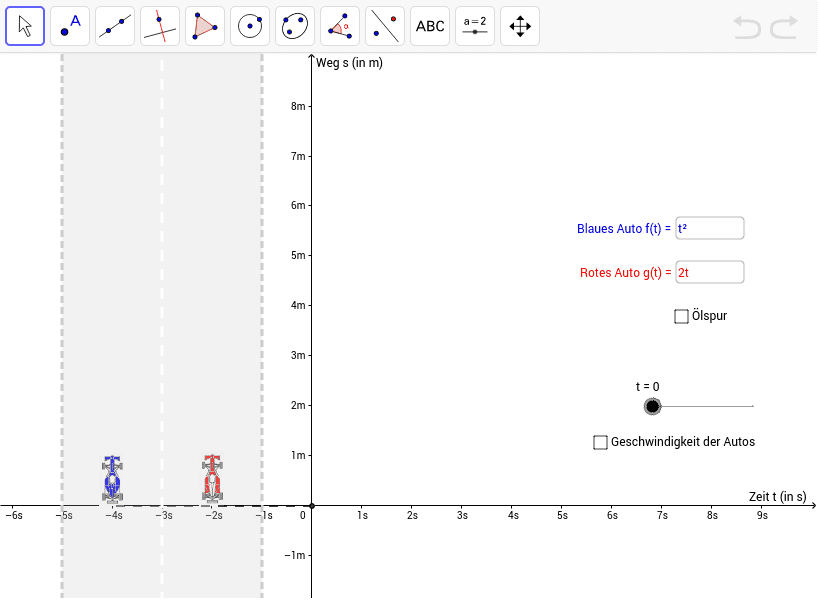The width and height of the screenshot is (818, 600).
Task: Click the '5s' tick label
Action: 562,515
